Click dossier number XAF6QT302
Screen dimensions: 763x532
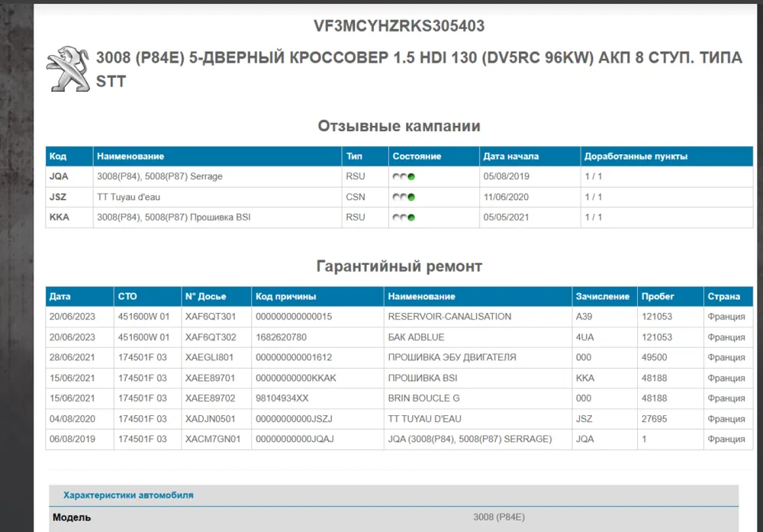211,337
